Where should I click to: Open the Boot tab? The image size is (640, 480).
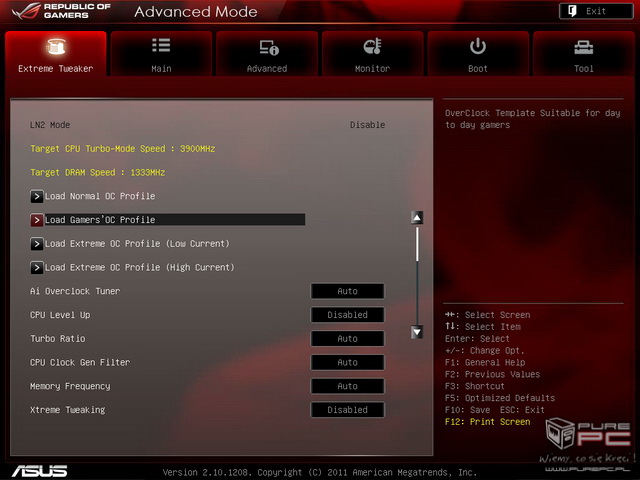pos(478,54)
